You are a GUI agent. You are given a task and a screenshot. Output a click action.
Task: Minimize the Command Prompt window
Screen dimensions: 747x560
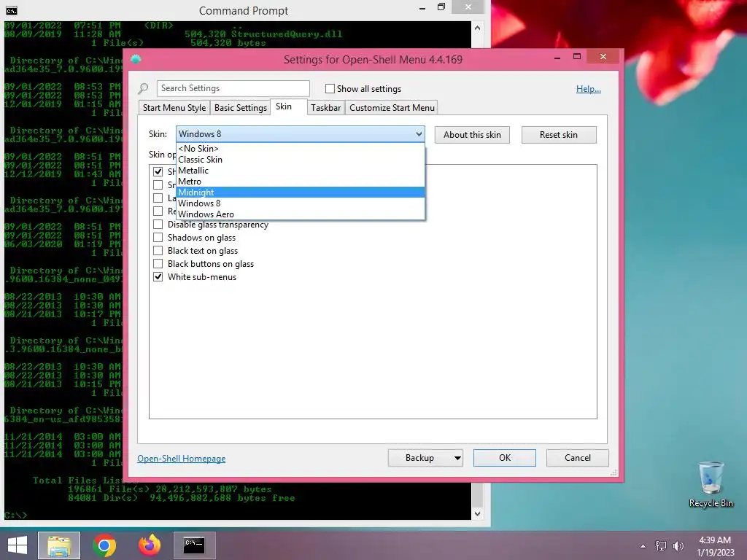click(422, 7)
